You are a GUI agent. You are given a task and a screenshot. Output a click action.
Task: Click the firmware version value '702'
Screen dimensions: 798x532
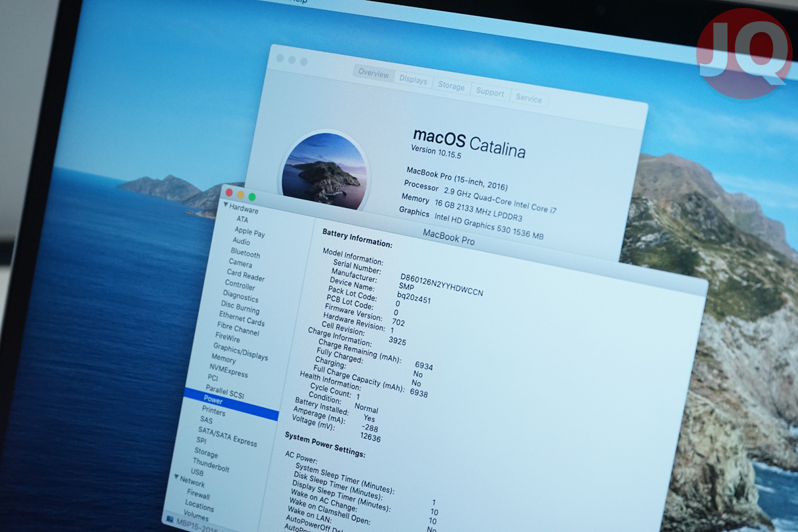click(398, 323)
